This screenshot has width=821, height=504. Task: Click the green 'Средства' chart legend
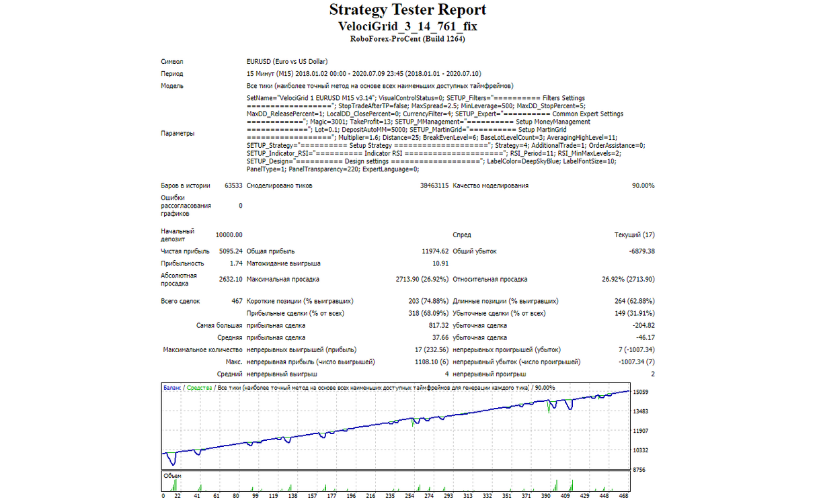199,388
